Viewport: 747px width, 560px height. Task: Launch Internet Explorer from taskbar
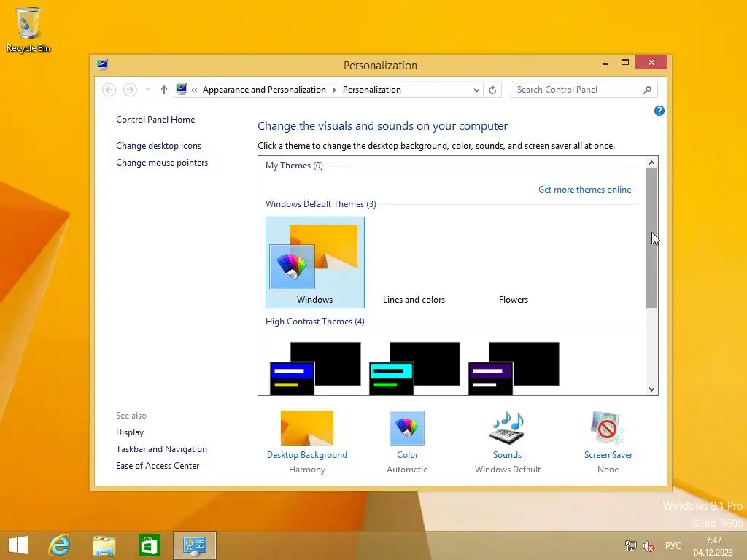60,545
